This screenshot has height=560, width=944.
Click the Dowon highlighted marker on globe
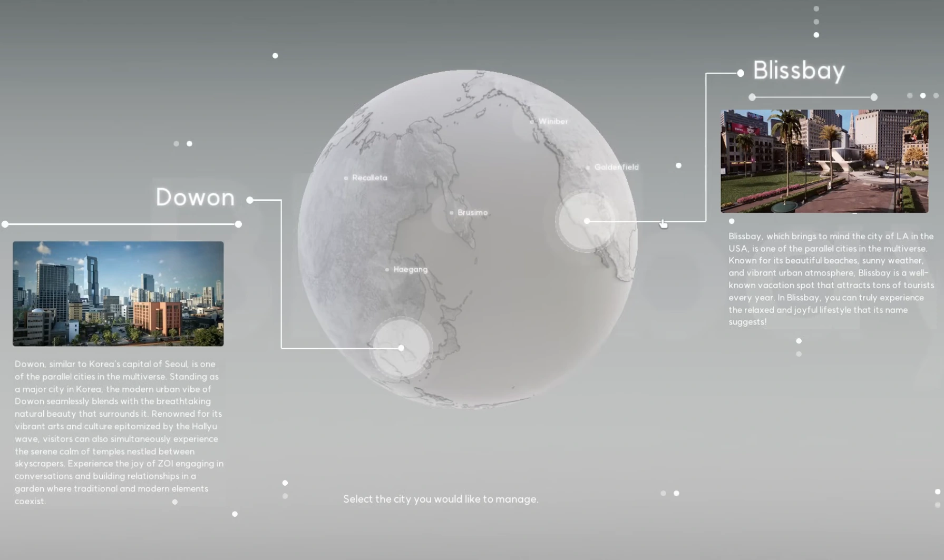pyautogui.click(x=401, y=348)
